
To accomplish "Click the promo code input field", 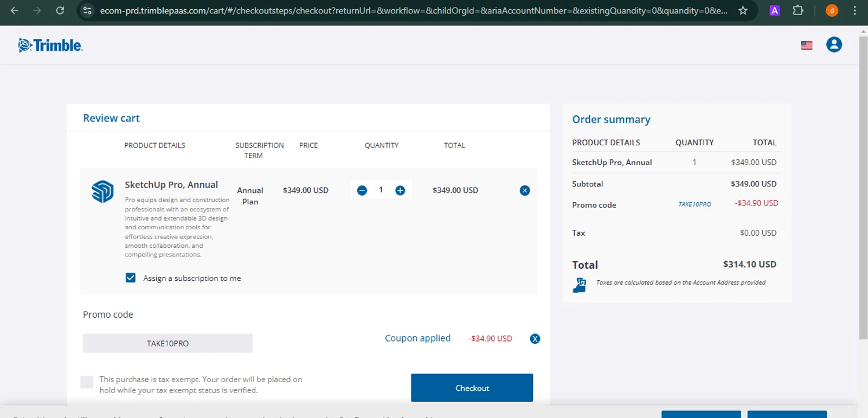I will click(168, 343).
